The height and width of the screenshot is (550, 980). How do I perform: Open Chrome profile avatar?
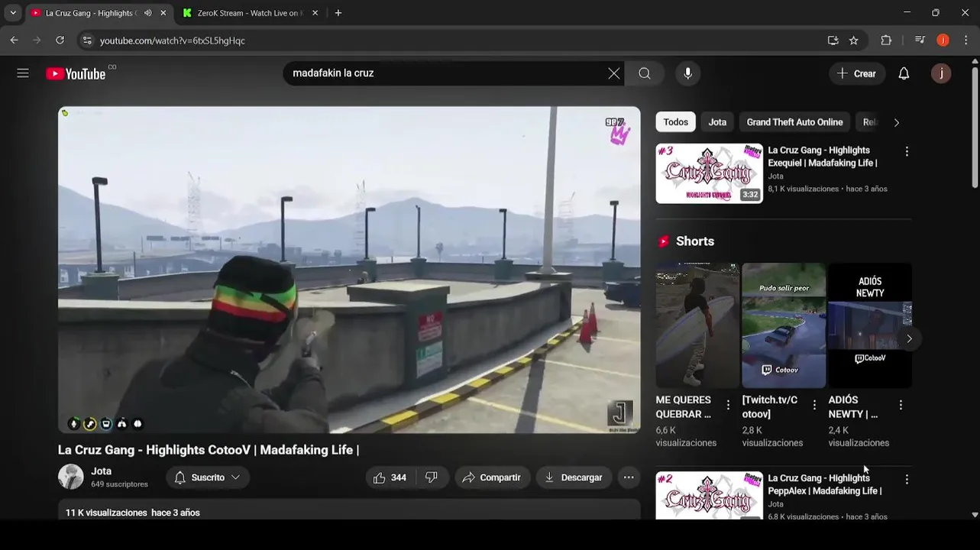pyautogui.click(x=943, y=40)
